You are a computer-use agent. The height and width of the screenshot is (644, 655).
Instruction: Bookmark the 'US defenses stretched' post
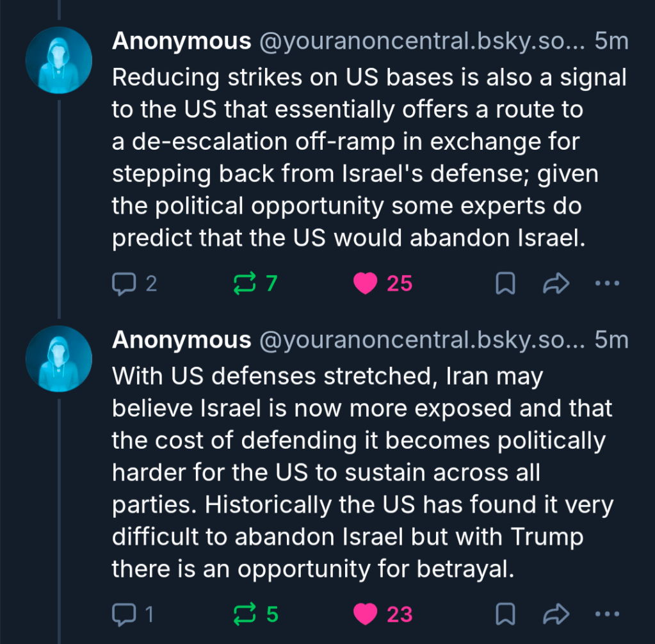pyautogui.click(x=506, y=615)
